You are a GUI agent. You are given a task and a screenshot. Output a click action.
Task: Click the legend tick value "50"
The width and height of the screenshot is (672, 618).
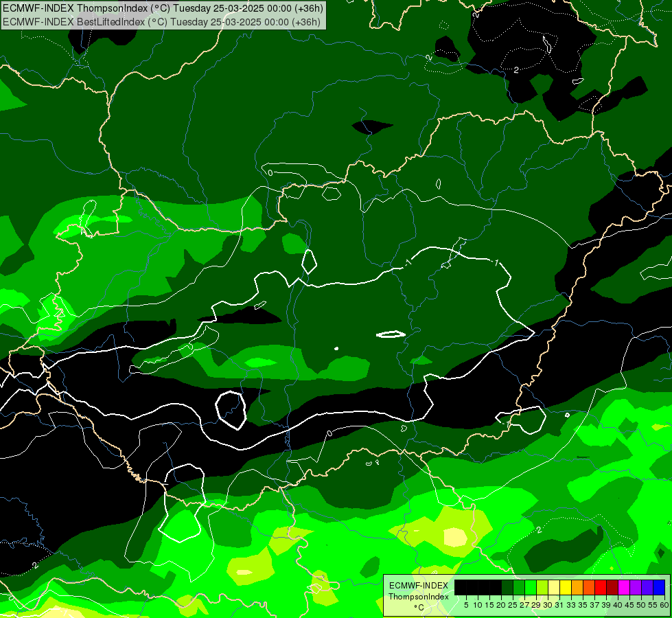tap(642, 605)
